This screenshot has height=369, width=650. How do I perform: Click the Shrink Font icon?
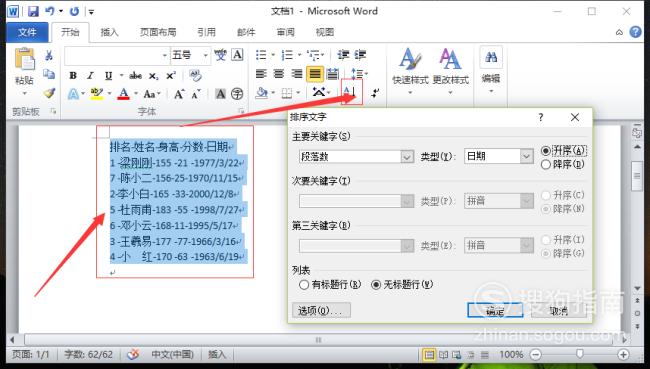click(x=196, y=94)
